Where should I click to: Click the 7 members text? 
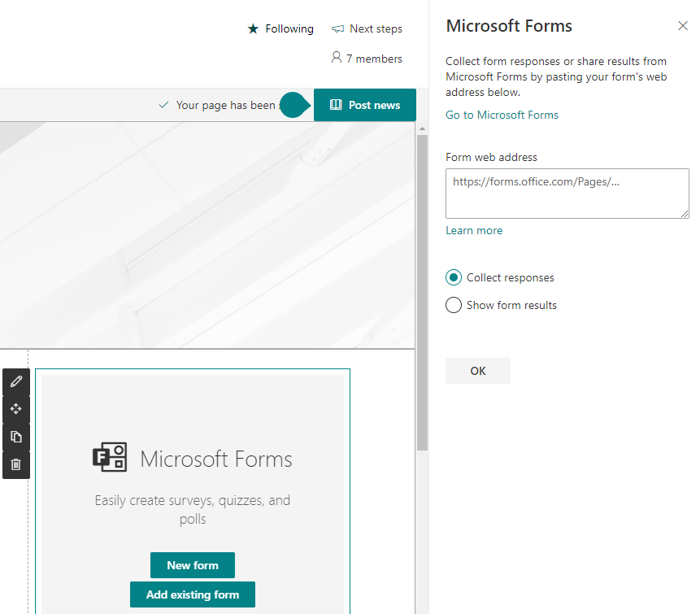coord(374,59)
